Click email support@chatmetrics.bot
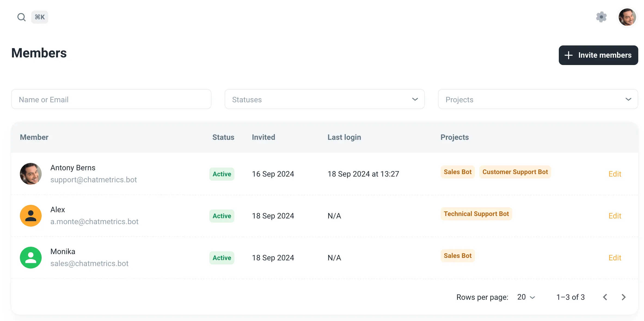The width and height of the screenshot is (644, 321). [93, 180]
